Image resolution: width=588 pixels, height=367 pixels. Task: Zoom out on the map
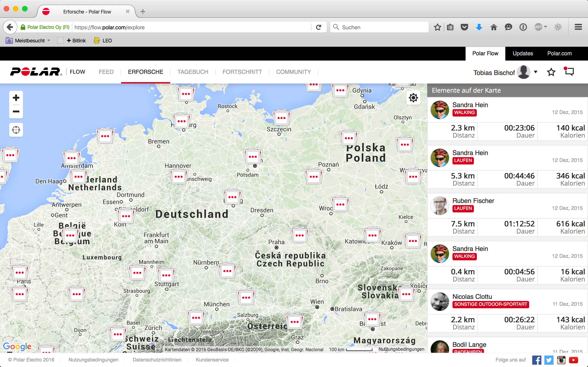click(16, 111)
